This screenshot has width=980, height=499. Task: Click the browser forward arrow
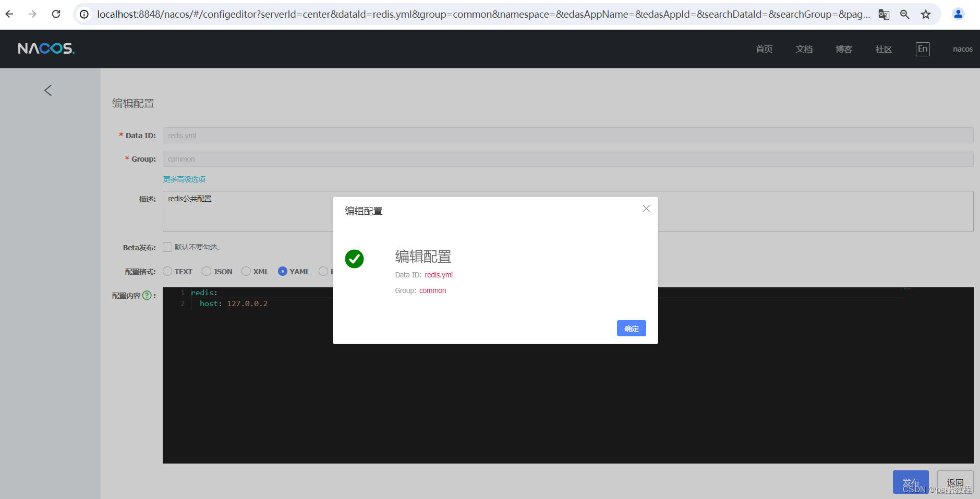click(x=32, y=14)
